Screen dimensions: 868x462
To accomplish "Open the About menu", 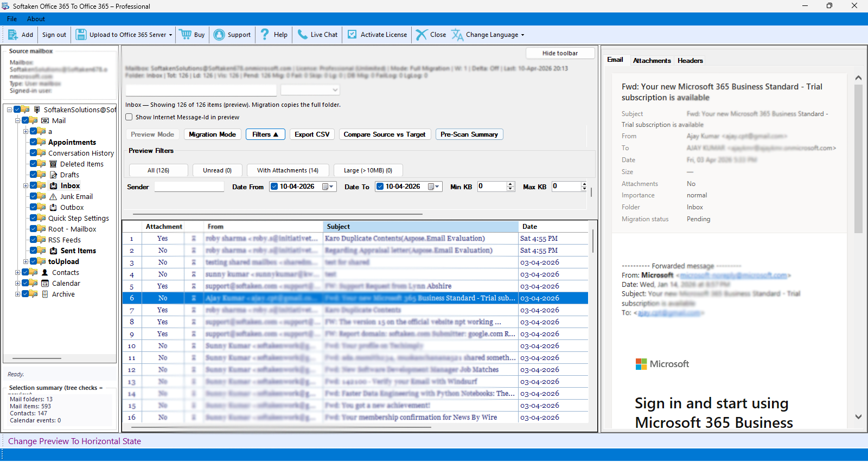I will [36, 19].
